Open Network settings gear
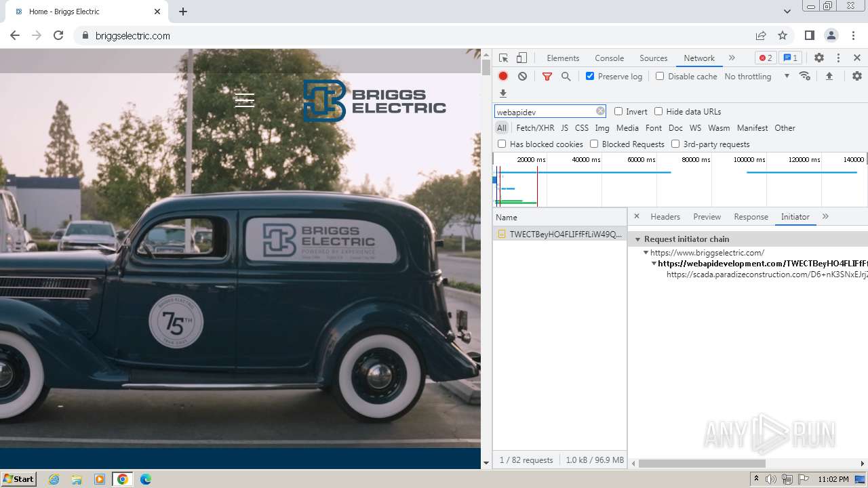868x488 pixels. point(857,76)
